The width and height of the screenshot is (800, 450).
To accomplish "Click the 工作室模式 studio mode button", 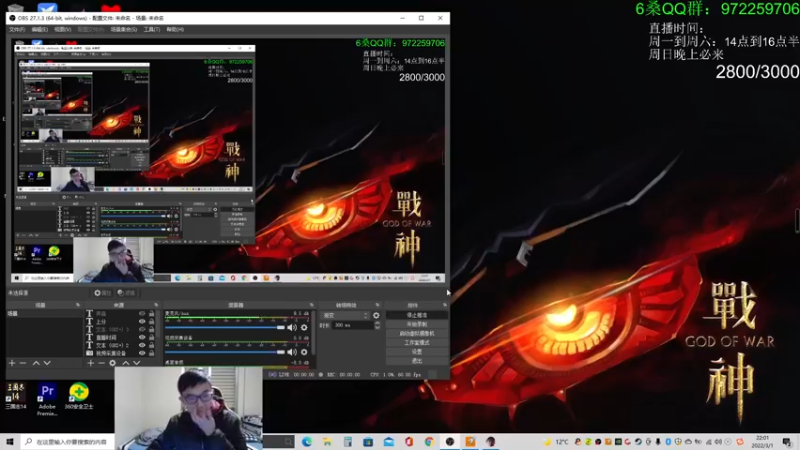I will [x=417, y=342].
